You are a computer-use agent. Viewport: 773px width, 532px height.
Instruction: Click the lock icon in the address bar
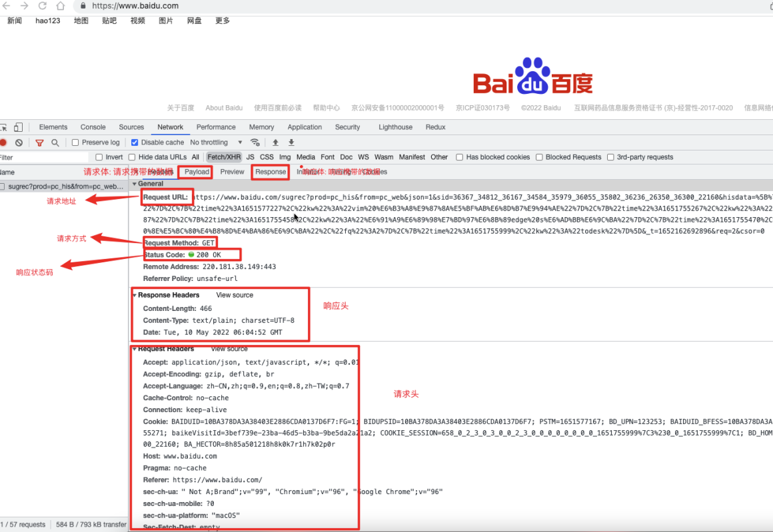point(83,6)
